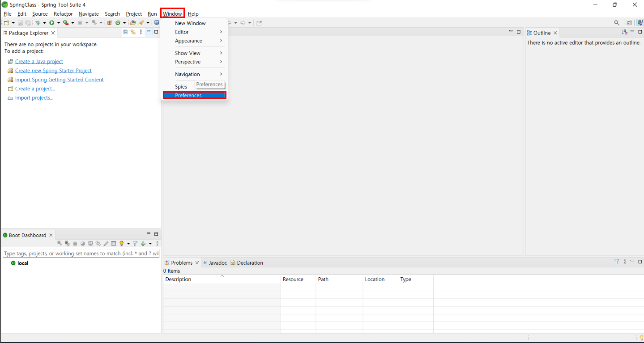Switch to the Declaration tab
The height and width of the screenshot is (343, 644).
(x=247, y=263)
